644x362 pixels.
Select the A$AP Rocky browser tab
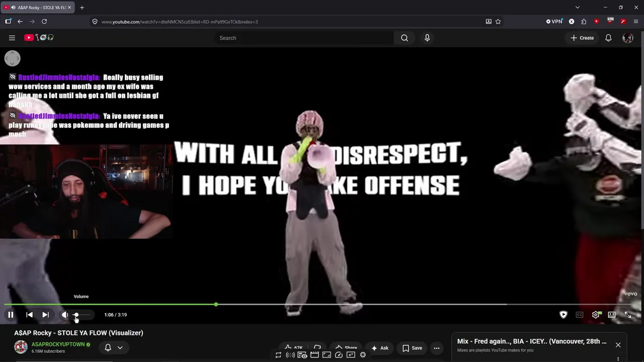point(38,8)
